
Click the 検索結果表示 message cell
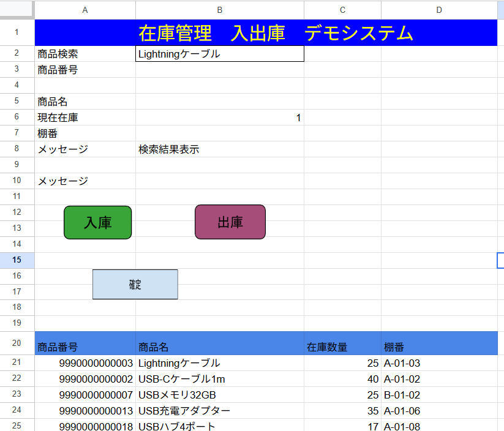[219, 149]
